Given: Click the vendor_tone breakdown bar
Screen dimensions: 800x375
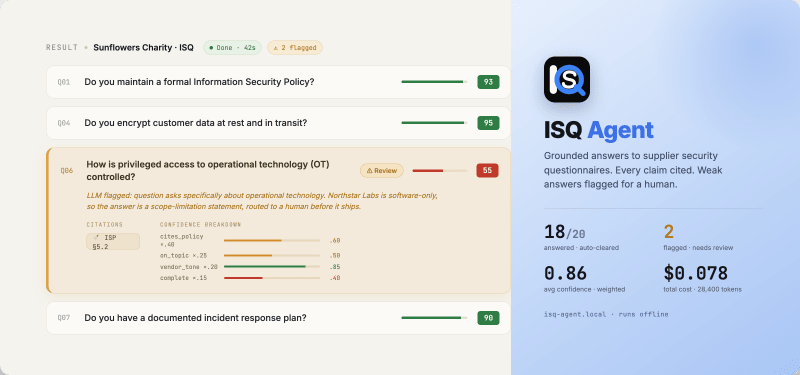Looking at the screenshot, I should (x=272, y=266).
